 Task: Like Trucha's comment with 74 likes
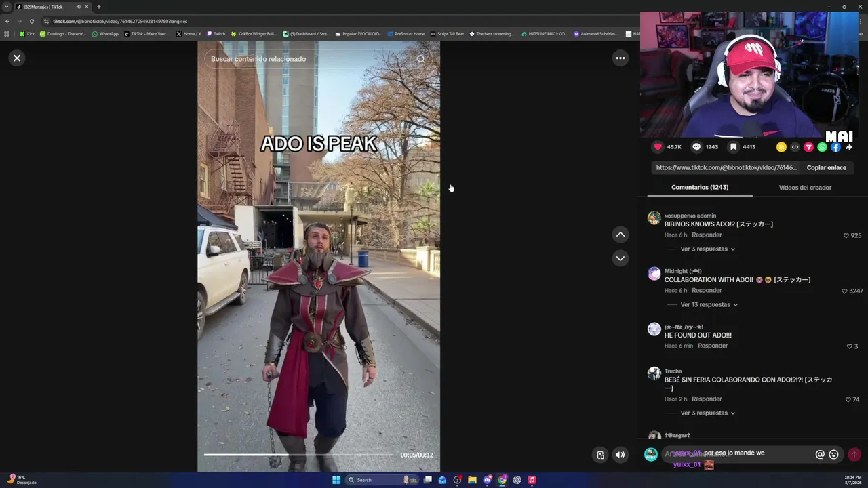pos(848,400)
